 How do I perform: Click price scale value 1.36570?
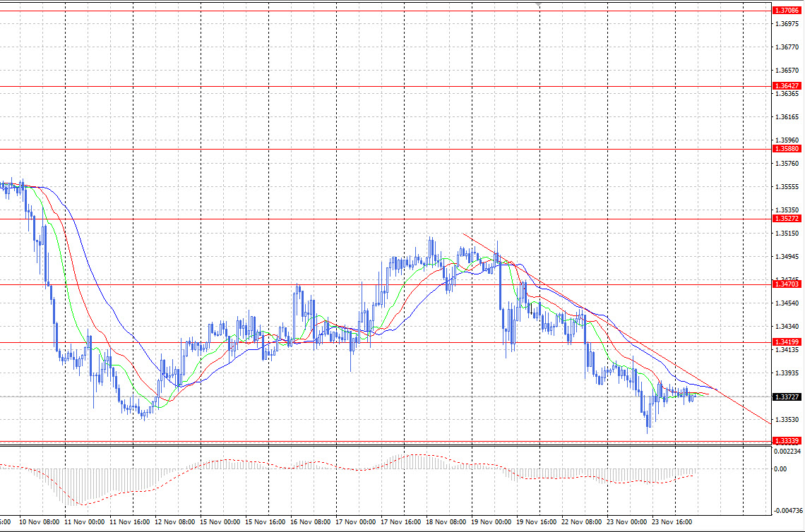[x=787, y=71]
